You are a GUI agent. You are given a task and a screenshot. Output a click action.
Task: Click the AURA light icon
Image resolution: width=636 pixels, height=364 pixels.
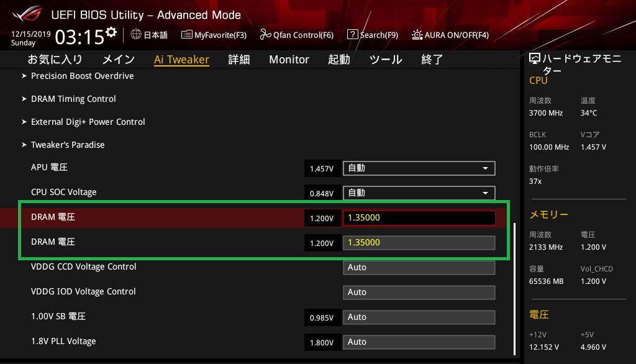pos(417,35)
